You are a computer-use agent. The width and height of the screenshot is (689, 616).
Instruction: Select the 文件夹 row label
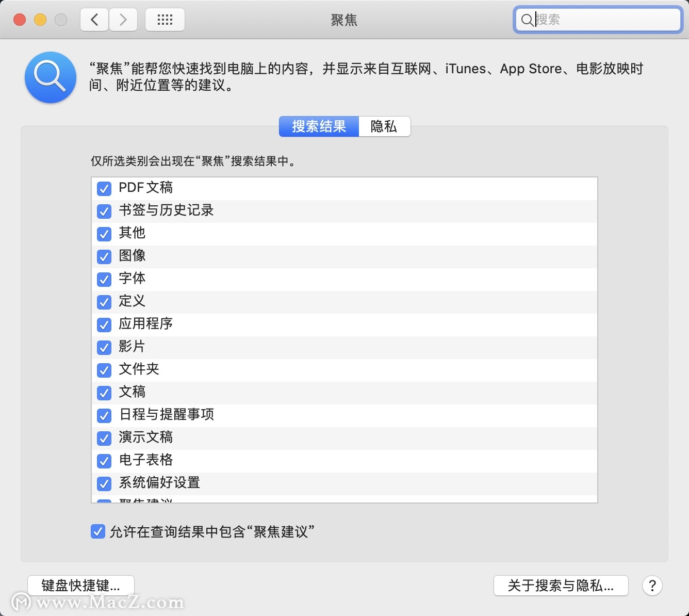tap(139, 369)
